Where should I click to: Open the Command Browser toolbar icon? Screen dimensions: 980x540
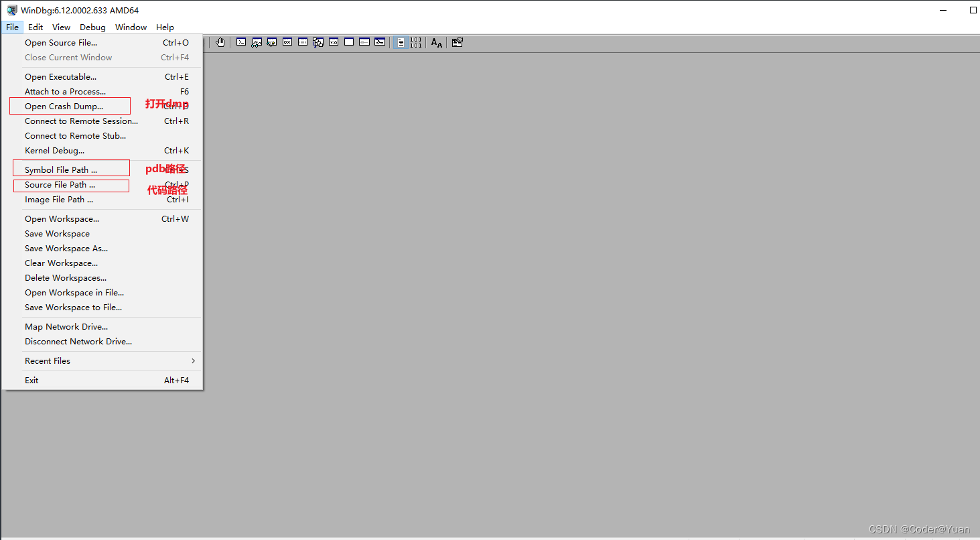380,42
